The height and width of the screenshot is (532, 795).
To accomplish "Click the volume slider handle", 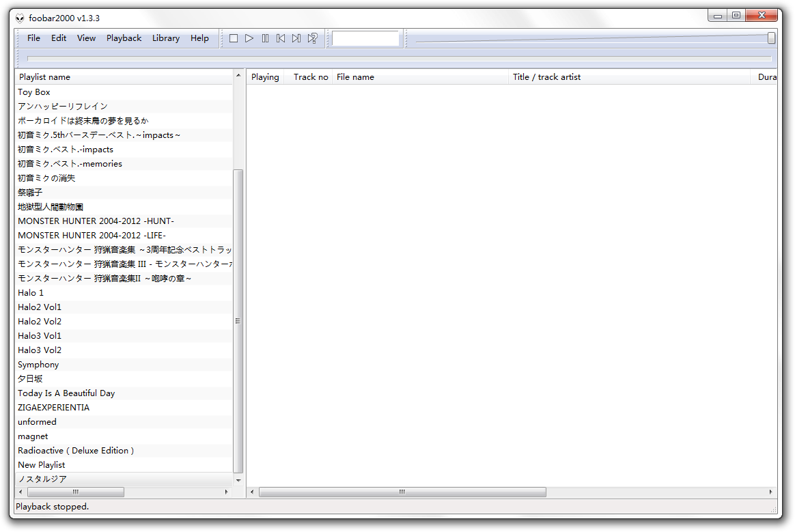I will click(x=771, y=38).
